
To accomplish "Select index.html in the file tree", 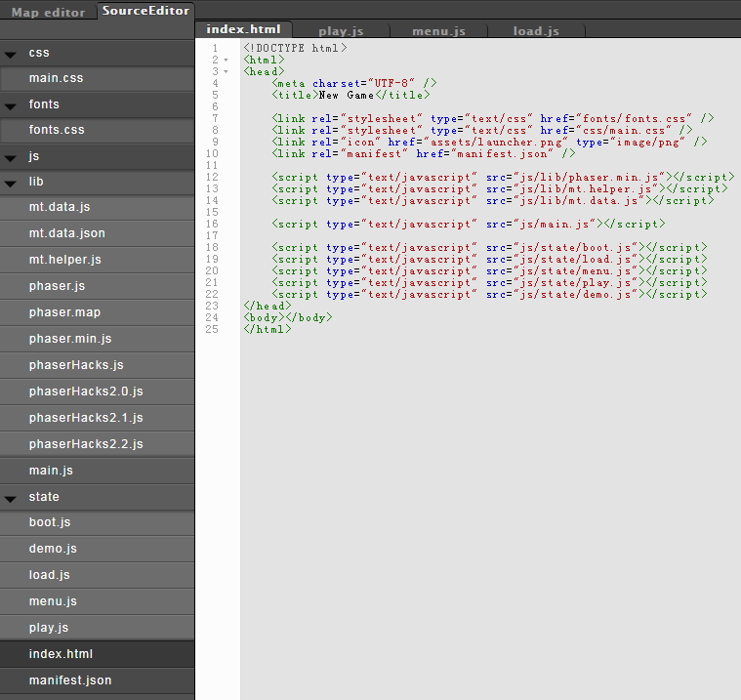I will (x=97, y=654).
